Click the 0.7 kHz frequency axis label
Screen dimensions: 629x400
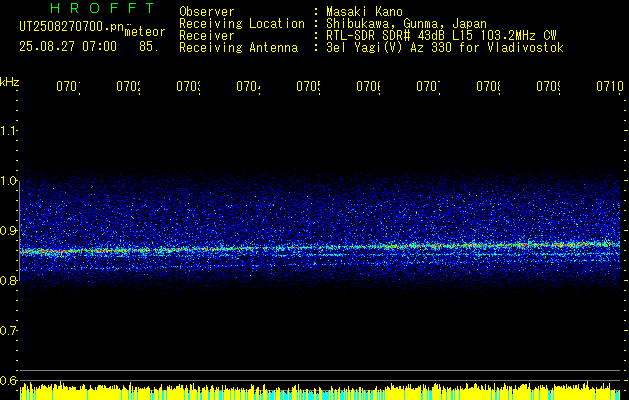point(8,331)
